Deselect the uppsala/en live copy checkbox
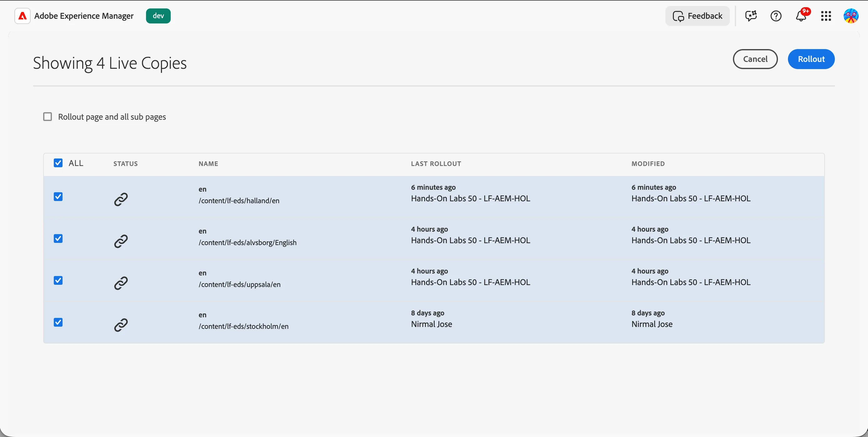This screenshot has width=868, height=437. point(58,280)
